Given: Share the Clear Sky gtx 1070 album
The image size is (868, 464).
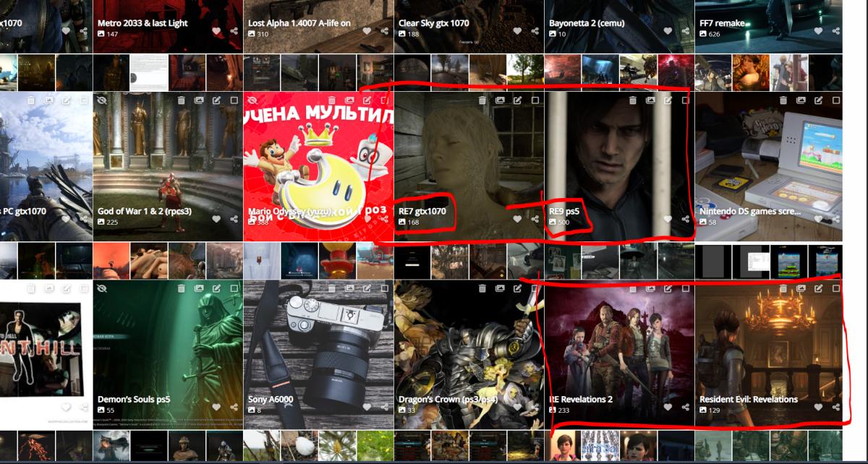Looking at the screenshot, I should [x=535, y=31].
